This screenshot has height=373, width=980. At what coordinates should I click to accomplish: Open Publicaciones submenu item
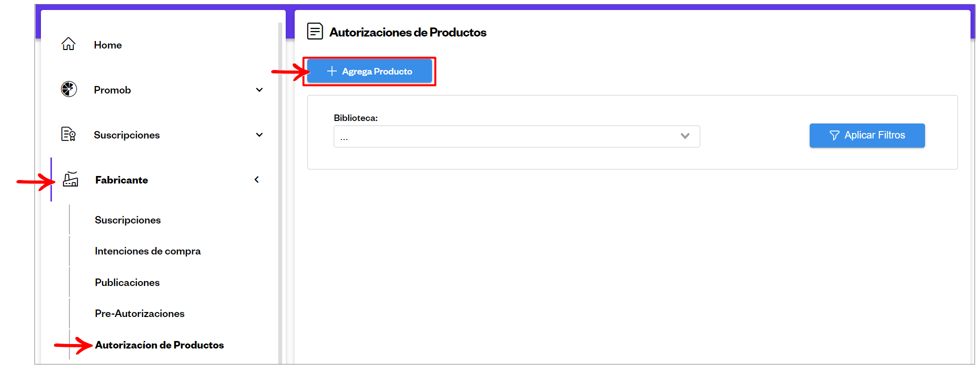click(x=127, y=282)
